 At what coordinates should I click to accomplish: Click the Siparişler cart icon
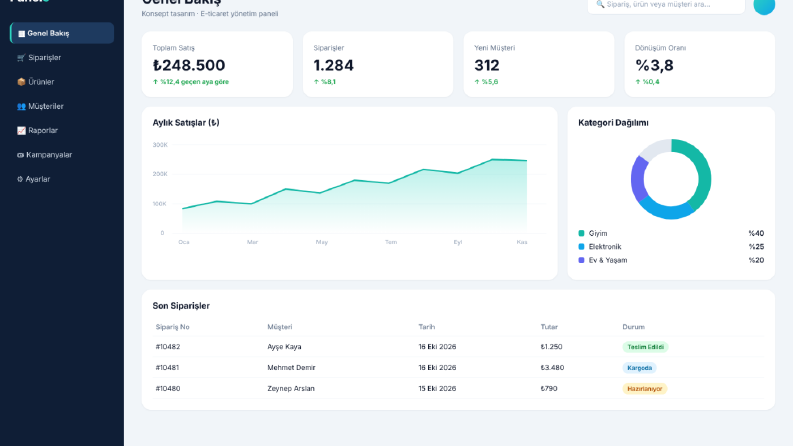pos(21,58)
